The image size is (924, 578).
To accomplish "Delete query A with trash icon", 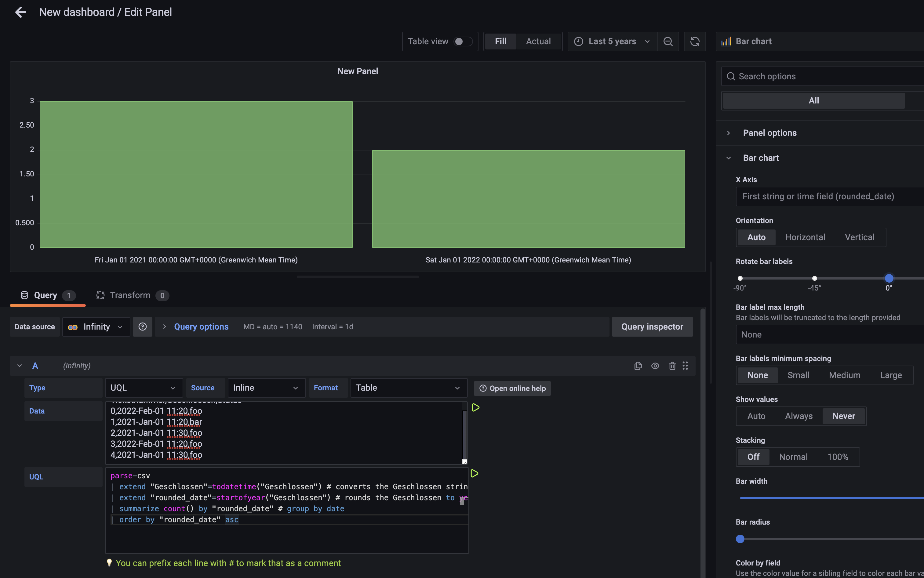I will pyautogui.click(x=672, y=366).
